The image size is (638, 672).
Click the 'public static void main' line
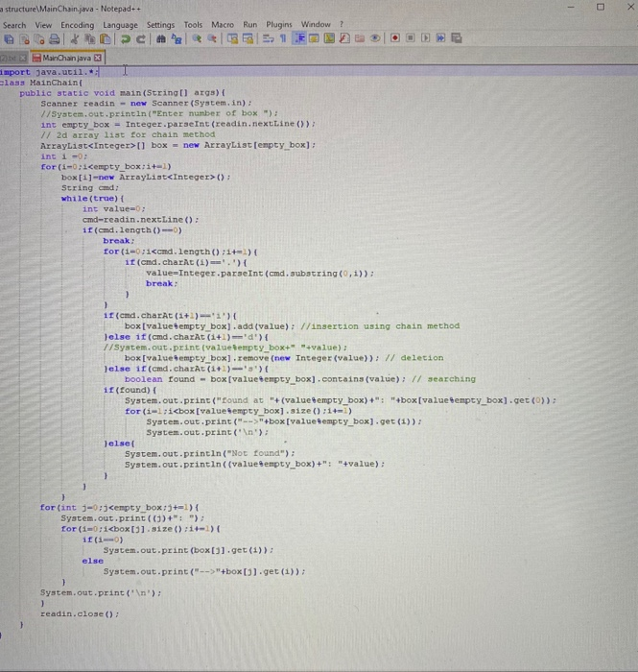122,93
